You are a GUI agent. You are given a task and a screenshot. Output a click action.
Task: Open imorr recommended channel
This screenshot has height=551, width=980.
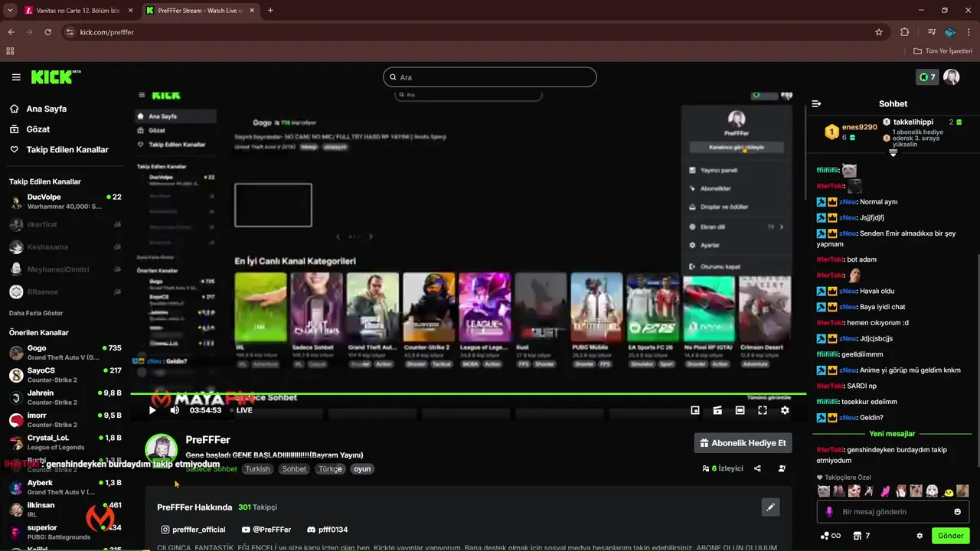tap(65, 420)
